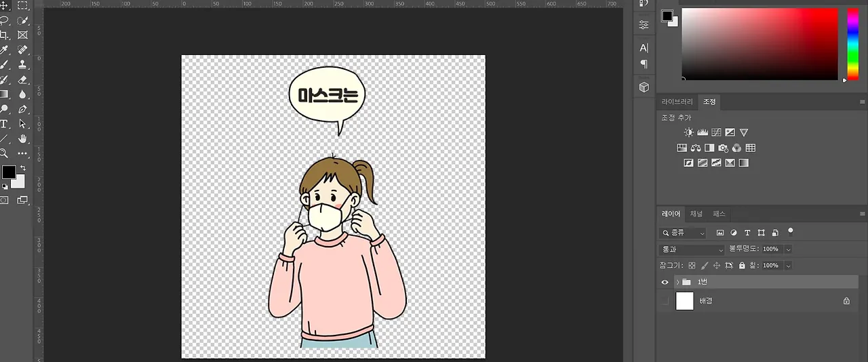868x362 pixels.
Task: Select the Move tool
Action: [x=4, y=5]
